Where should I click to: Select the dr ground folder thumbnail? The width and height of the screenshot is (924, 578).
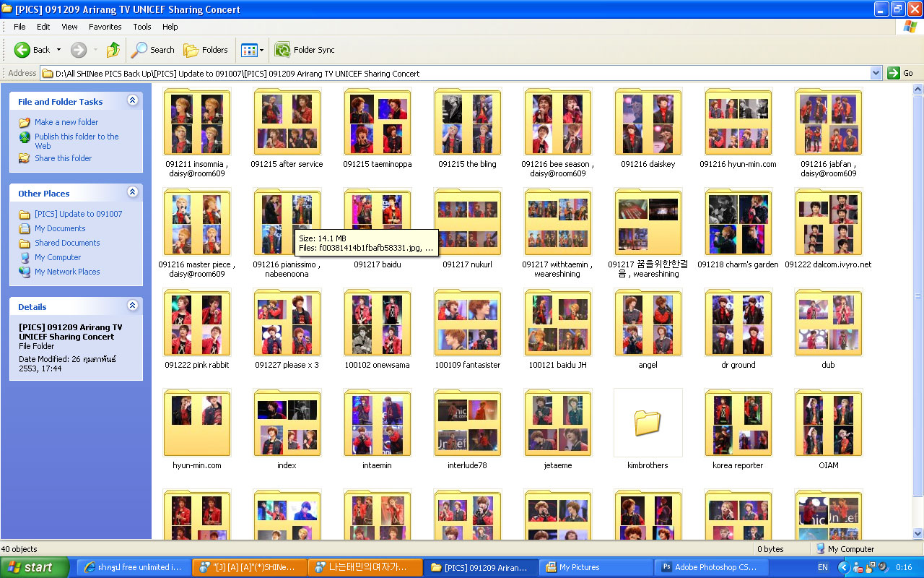tap(738, 323)
